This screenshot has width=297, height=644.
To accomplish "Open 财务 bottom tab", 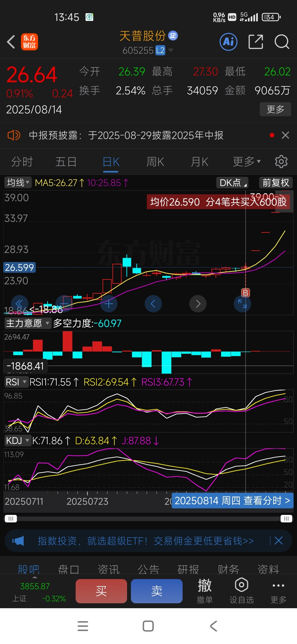I will click(229, 569).
